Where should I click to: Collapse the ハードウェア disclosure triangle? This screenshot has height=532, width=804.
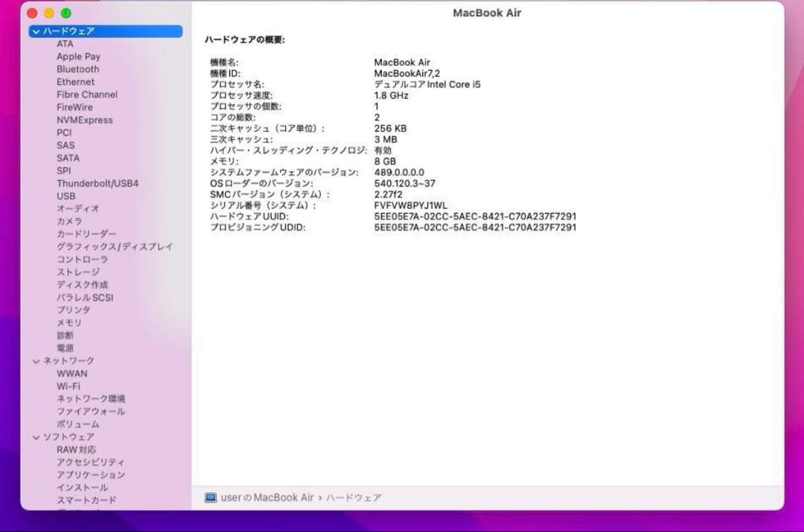click(35, 31)
